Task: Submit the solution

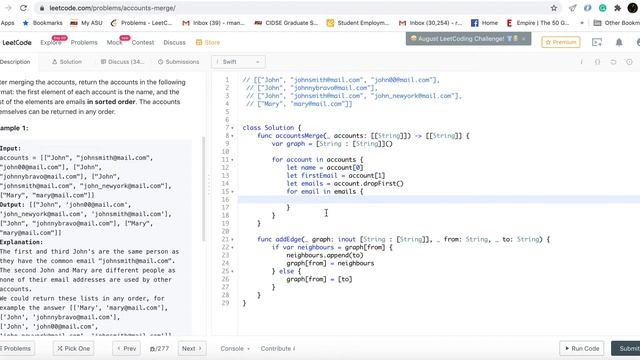Action: point(626,349)
